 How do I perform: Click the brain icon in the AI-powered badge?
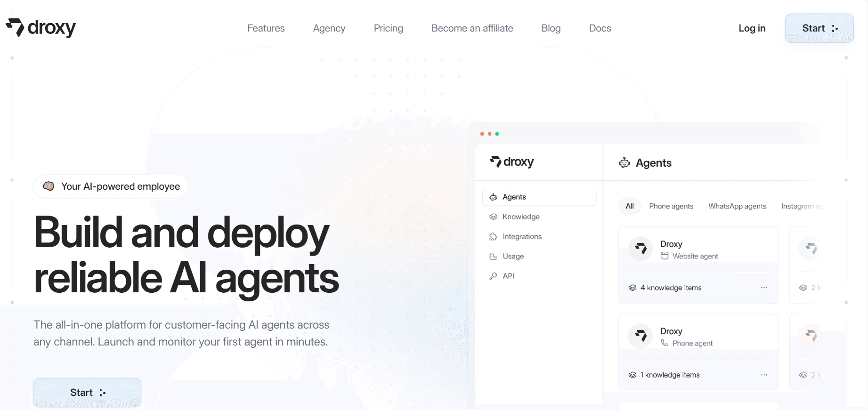[x=49, y=186]
